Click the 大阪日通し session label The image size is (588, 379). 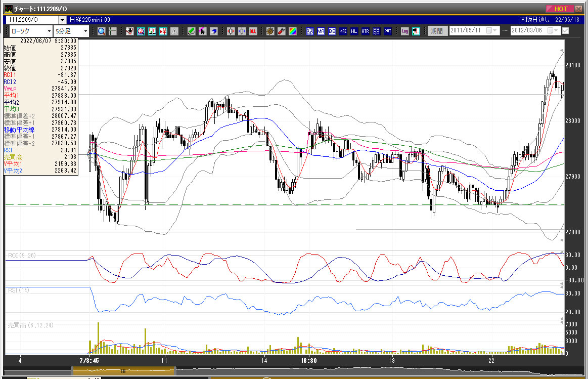click(x=535, y=20)
